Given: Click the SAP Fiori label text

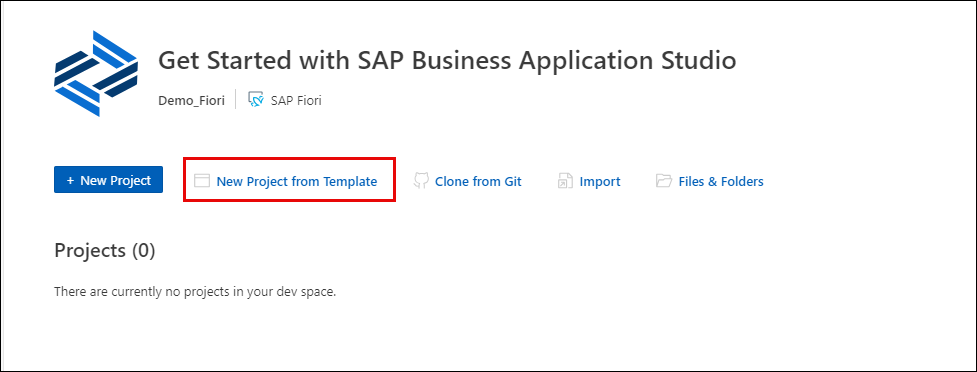Looking at the screenshot, I should (x=296, y=100).
